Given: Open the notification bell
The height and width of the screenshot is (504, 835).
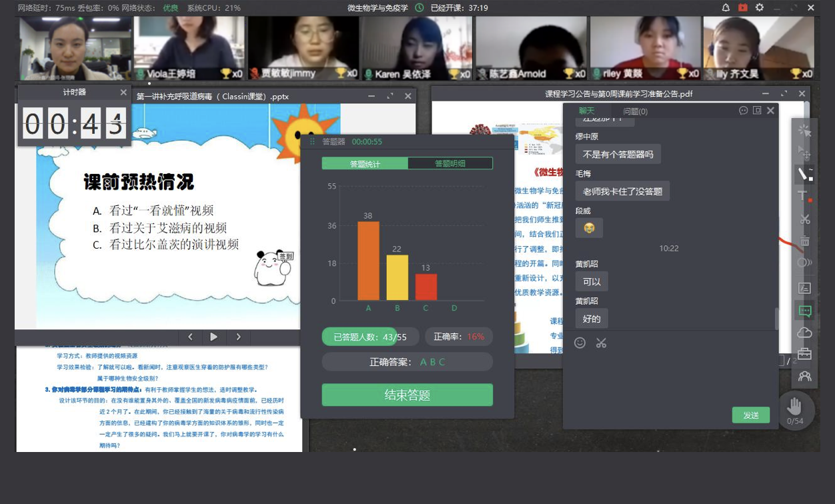Looking at the screenshot, I should click(x=726, y=8).
